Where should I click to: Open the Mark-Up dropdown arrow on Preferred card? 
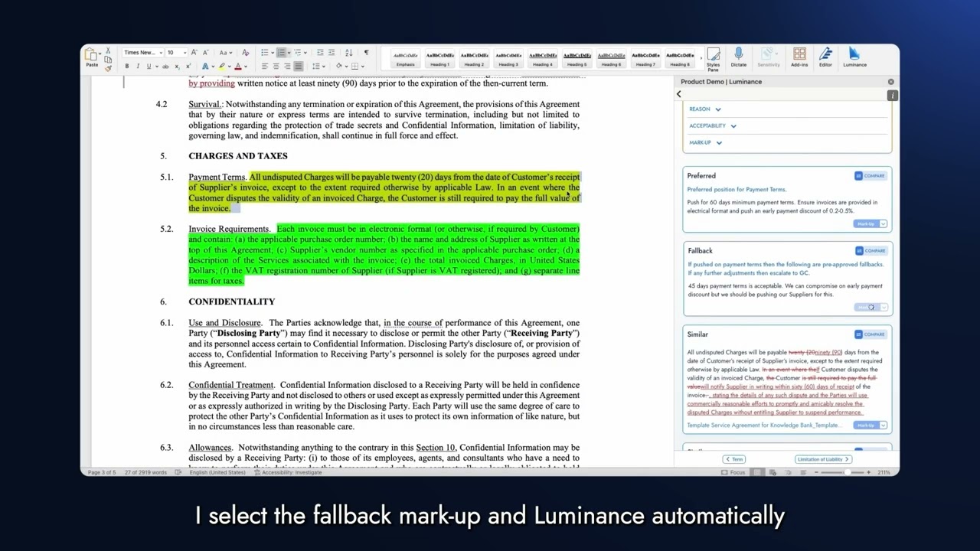point(884,223)
